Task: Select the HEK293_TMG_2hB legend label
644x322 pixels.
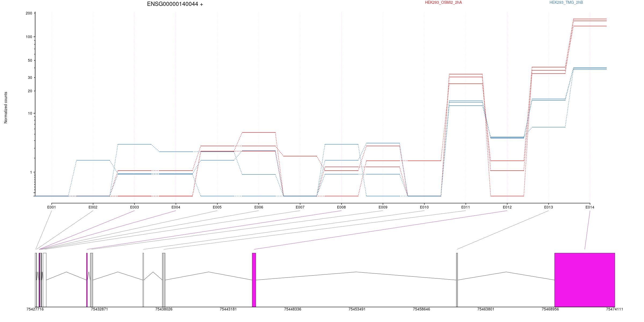Action: (566, 2)
